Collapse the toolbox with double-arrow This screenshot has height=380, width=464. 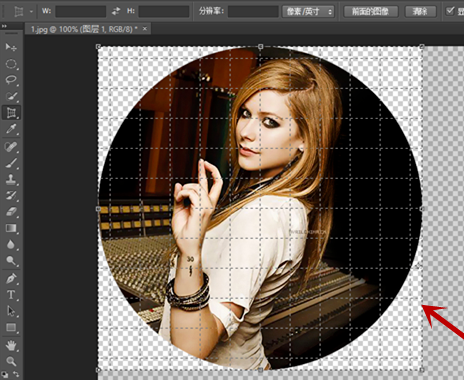tap(4, 26)
